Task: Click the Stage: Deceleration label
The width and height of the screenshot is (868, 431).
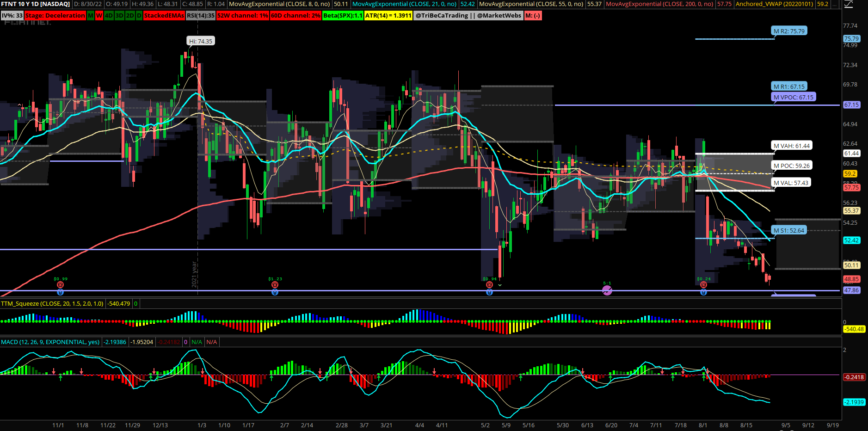Action: tap(55, 15)
